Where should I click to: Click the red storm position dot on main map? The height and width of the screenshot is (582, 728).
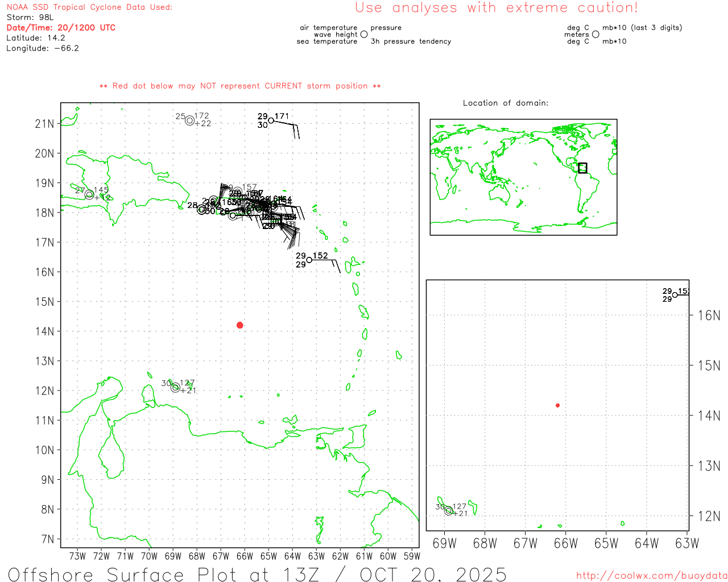(x=240, y=325)
